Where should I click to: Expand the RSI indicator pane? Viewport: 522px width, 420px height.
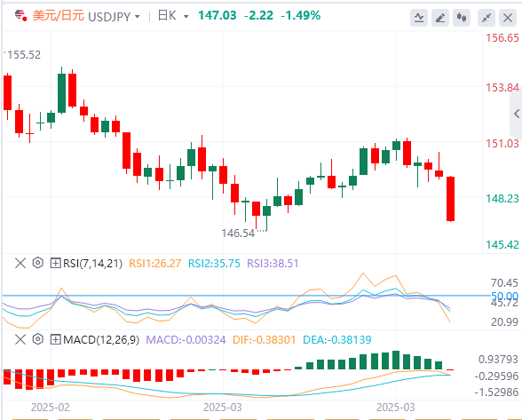55,263
